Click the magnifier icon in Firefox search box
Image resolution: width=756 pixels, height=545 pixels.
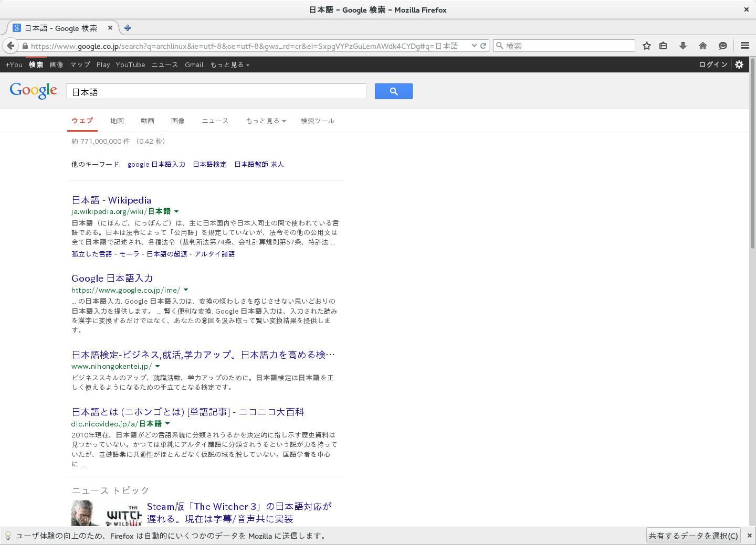pyautogui.click(x=500, y=46)
